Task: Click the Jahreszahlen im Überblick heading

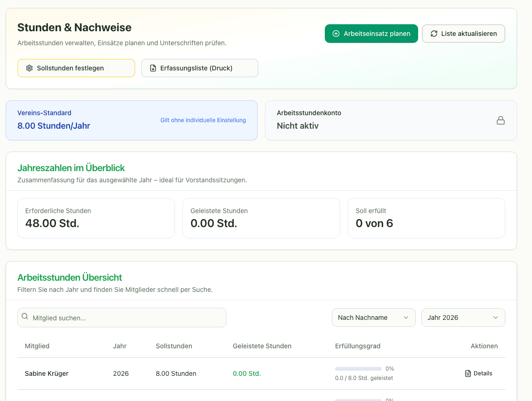Action: [71, 168]
